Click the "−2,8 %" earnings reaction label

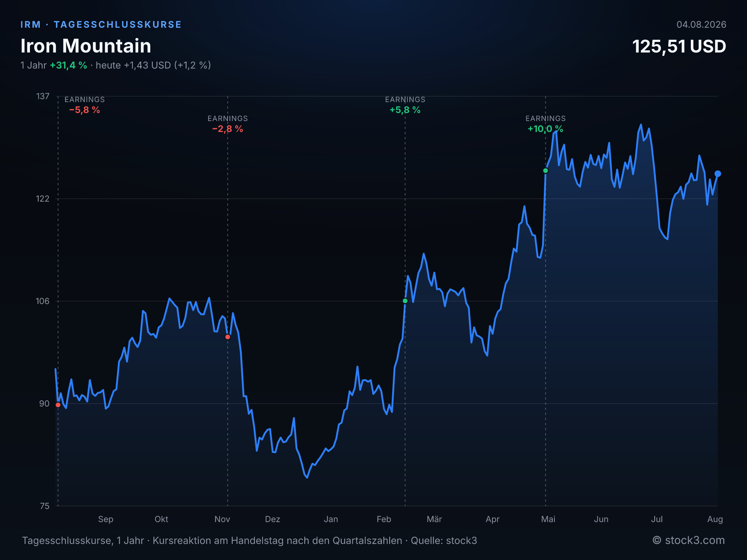pos(228,129)
